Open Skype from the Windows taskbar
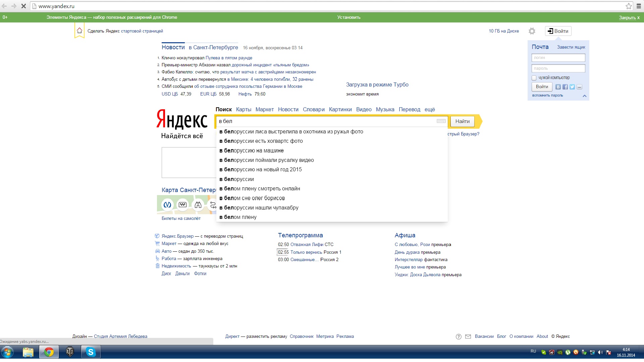Viewport: 644px width, 362px height. click(91, 352)
